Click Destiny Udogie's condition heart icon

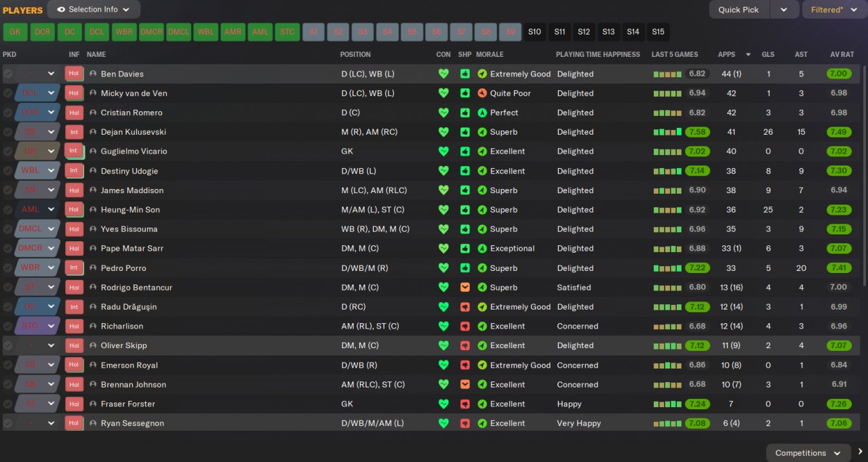coord(443,171)
